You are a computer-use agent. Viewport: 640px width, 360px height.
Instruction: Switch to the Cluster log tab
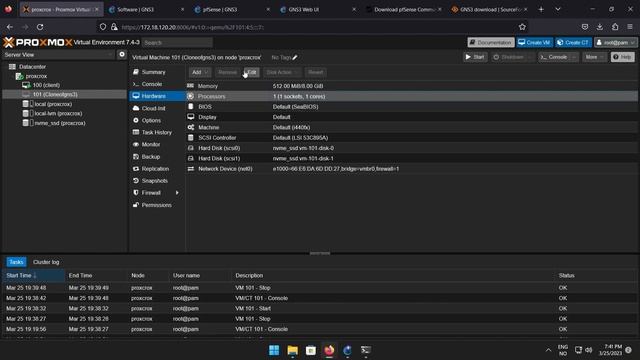(46, 262)
